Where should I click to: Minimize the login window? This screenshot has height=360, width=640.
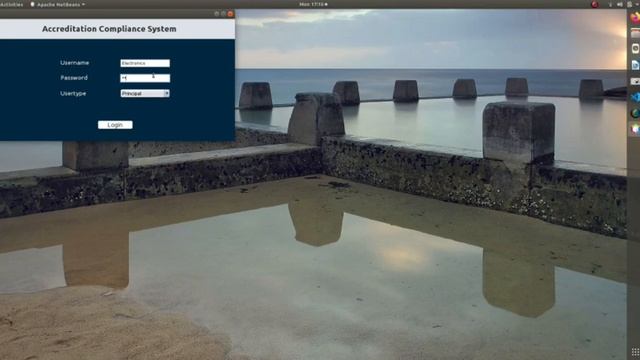[x=216, y=14]
